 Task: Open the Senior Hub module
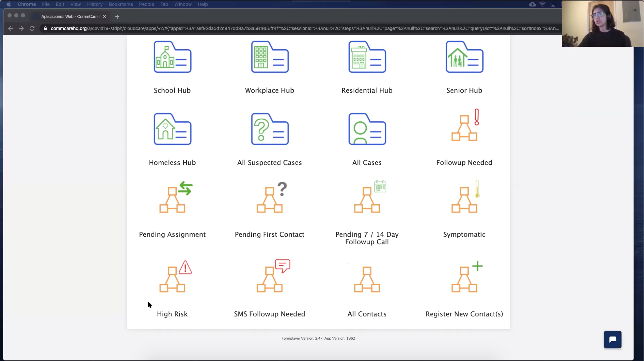tap(464, 66)
